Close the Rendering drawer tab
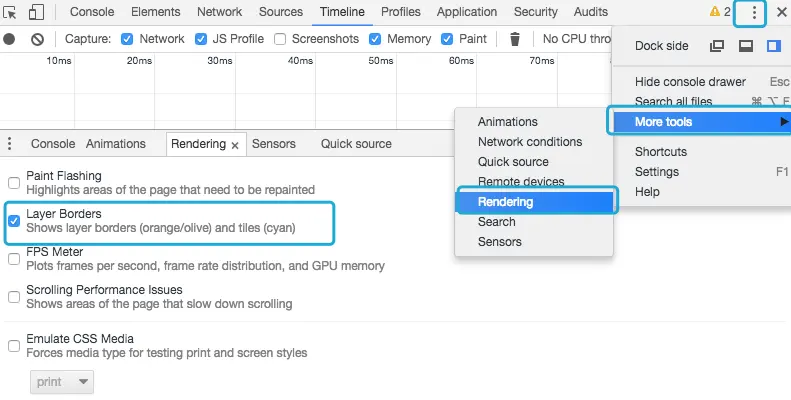This screenshot has height=400, width=791. coord(235,145)
